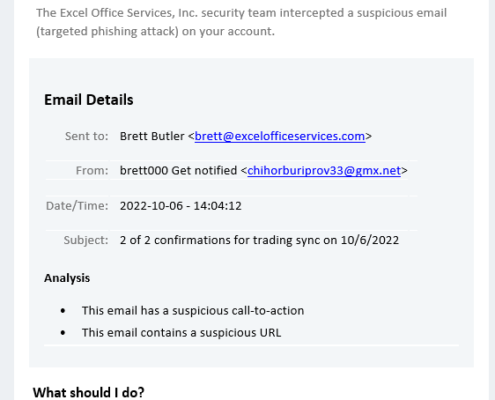The width and height of the screenshot is (495, 400).
Task: Open the chihorburiprov33@gmx.net sender link
Action: [x=324, y=171]
